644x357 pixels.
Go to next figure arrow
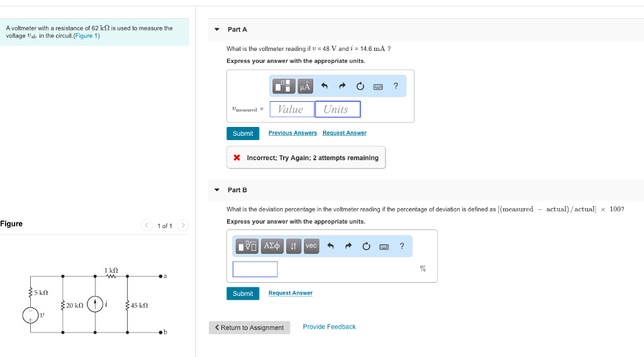click(183, 225)
